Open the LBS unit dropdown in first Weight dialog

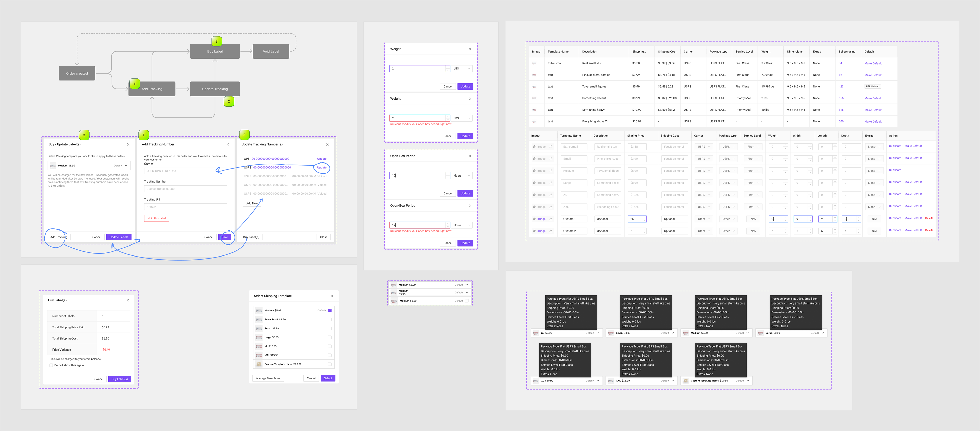[x=462, y=68]
